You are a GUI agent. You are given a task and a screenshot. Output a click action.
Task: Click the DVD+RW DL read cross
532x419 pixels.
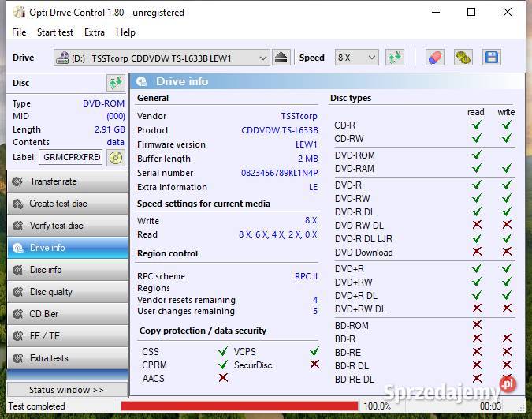[477, 309]
